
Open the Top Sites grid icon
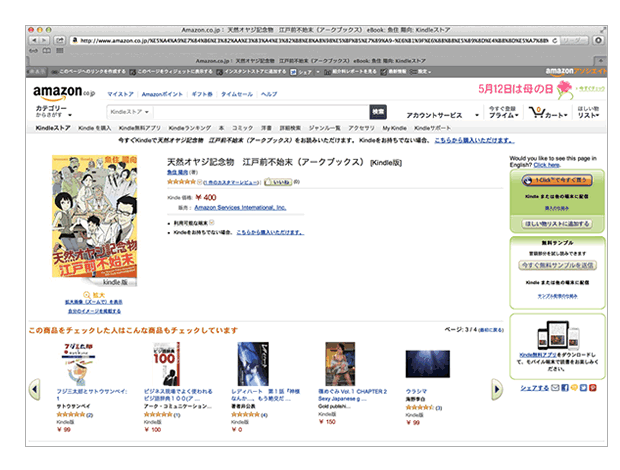[60, 51]
